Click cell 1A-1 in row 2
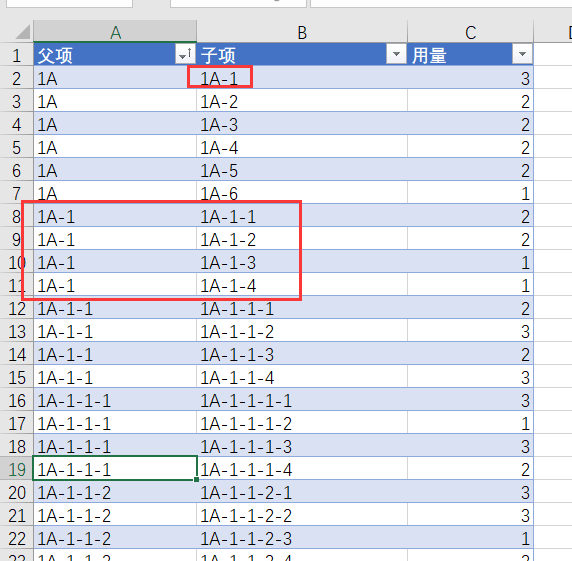 point(302,78)
